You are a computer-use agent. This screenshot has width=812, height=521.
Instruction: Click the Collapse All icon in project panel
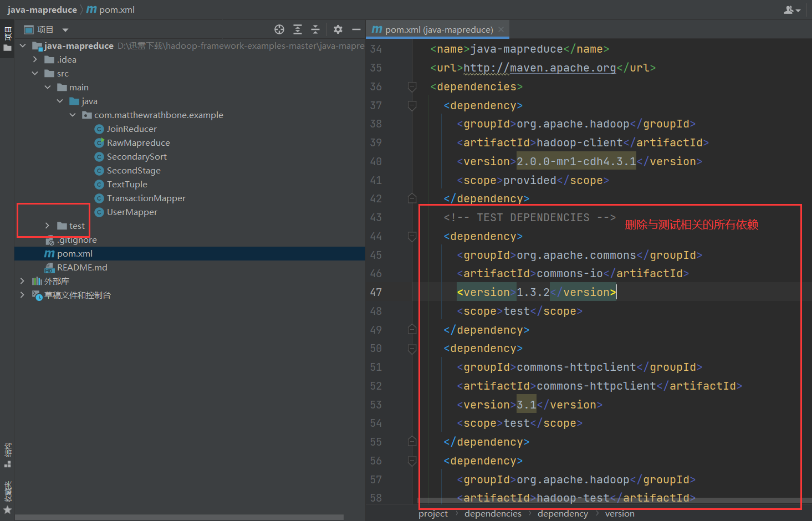click(315, 29)
